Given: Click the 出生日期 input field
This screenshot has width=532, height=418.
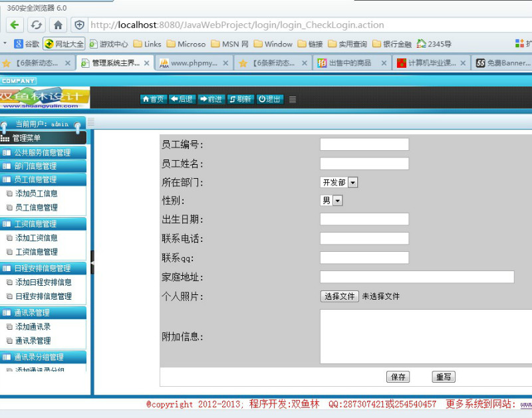Looking at the screenshot, I should pyautogui.click(x=364, y=219).
